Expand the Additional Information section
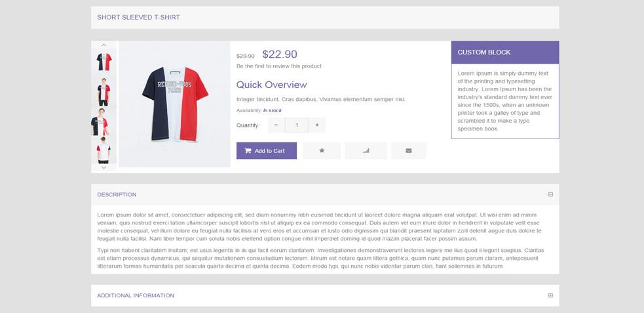This screenshot has width=644, height=313. coord(550,295)
